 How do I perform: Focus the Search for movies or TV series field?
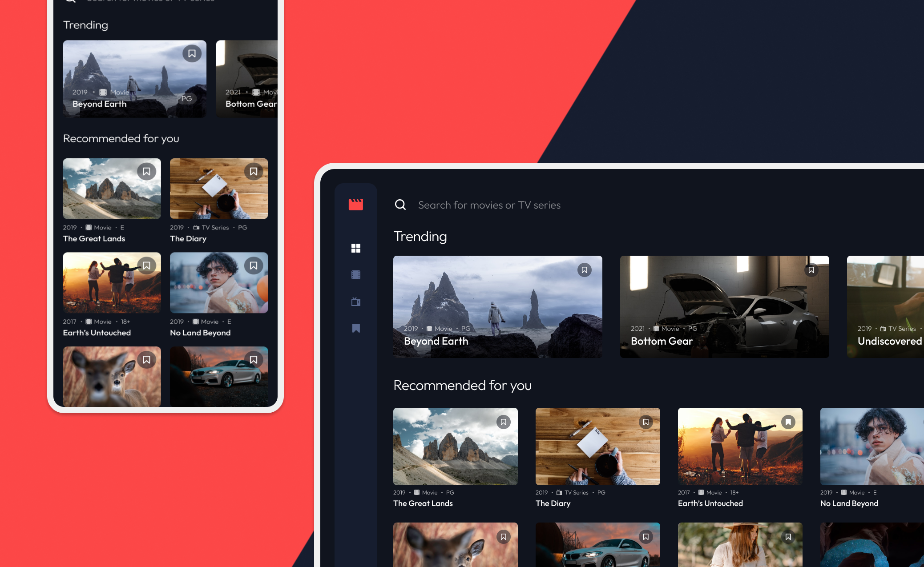(489, 205)
